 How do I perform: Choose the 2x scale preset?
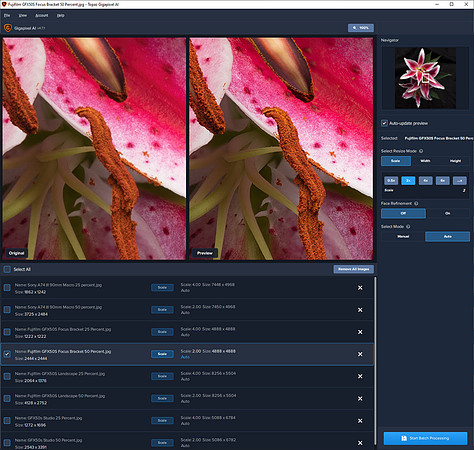[x=408, y=181]
